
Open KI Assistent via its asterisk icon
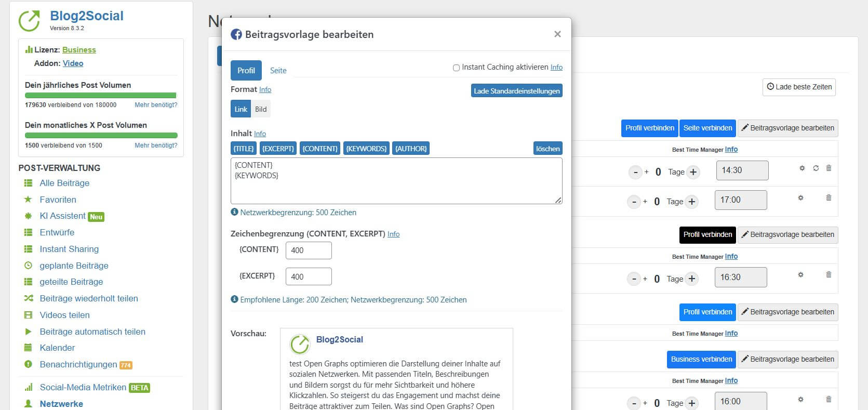tap(28, 216)
